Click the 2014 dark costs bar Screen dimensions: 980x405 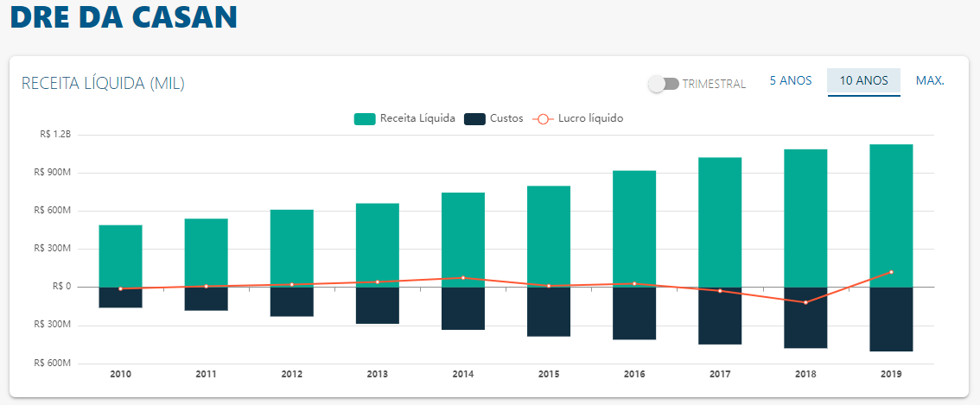click(x=463, y=309)
